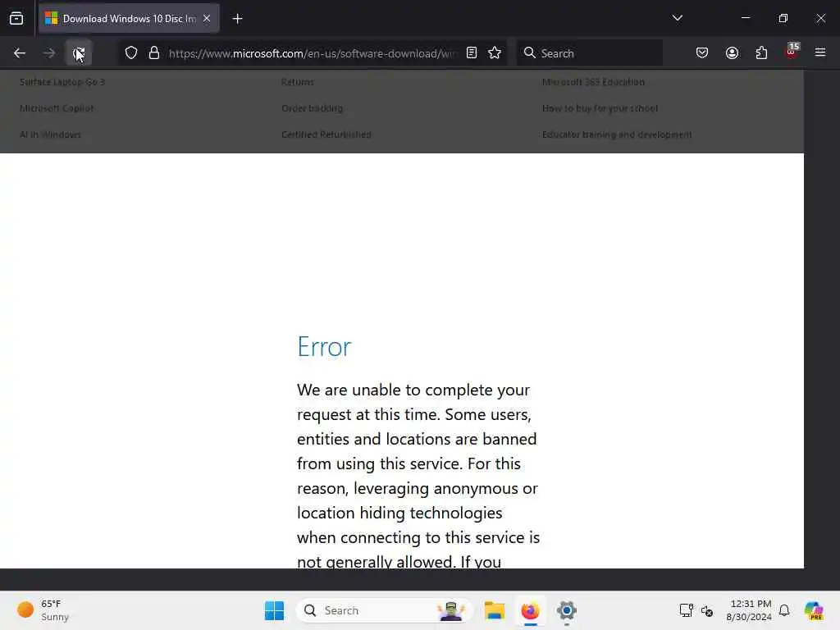Open the display/network tray icon
This screenshot has width=840, height=630.
[686, 610]
